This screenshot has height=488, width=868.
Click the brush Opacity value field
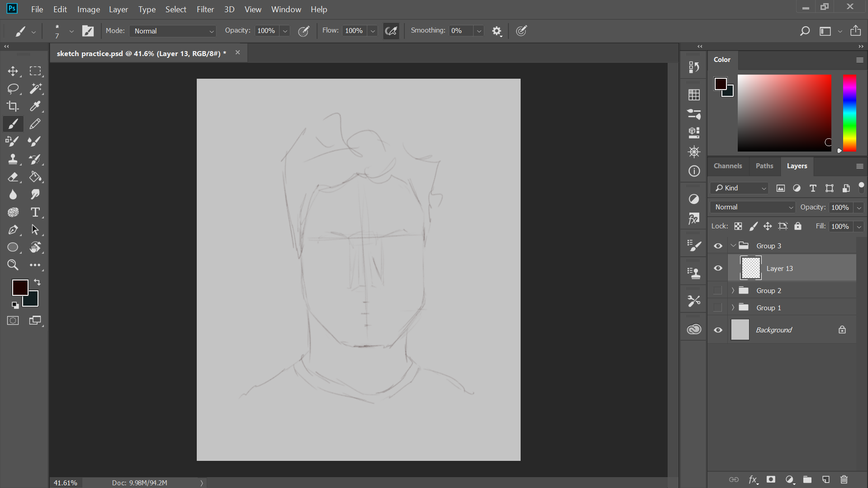(x=267, y=31)
